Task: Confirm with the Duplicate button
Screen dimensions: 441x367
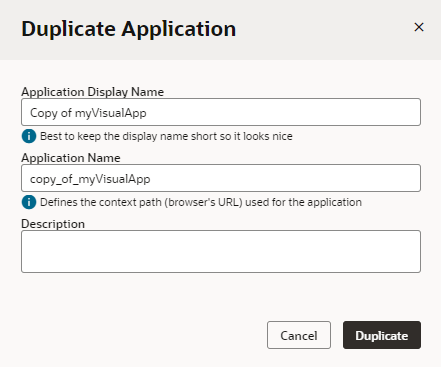Action: [x=382, y=335]
